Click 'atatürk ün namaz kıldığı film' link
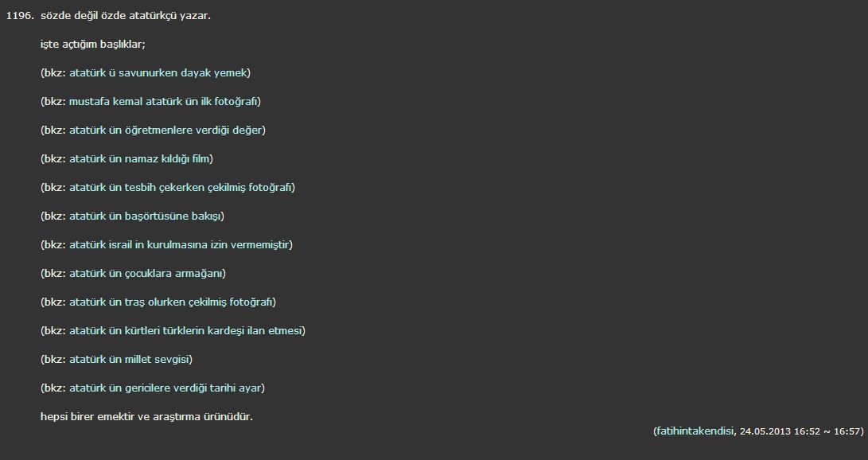 [x=141, y=159]
